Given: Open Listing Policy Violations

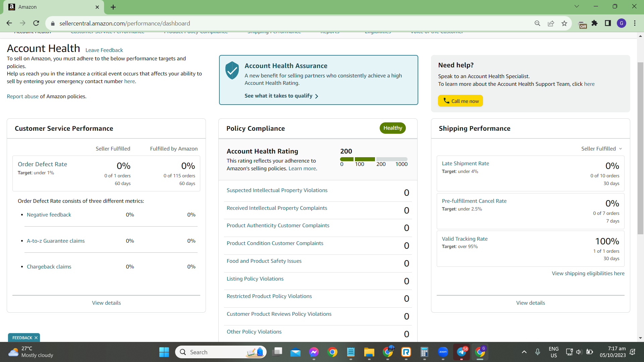Looking at the screenshot, I should [x=255, y=279].
